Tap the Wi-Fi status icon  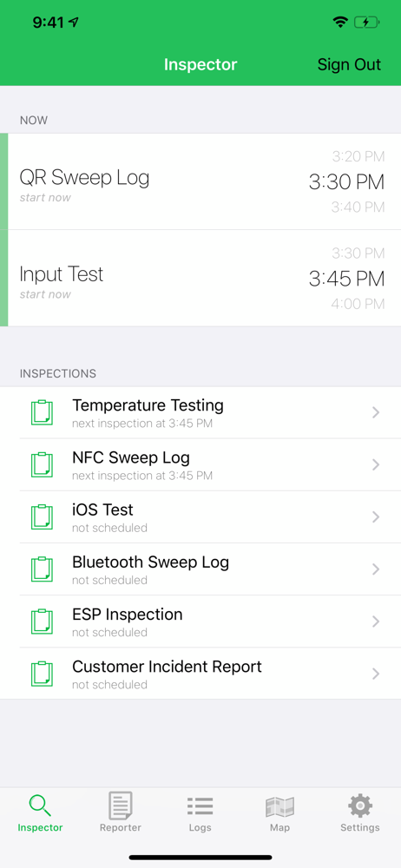pyautogui.click(x=339, y=23)
